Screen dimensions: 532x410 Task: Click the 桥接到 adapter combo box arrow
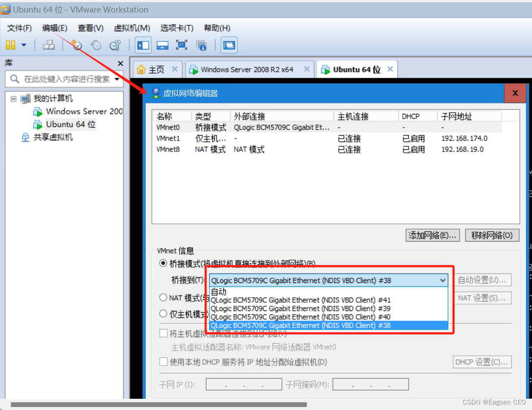443,280
